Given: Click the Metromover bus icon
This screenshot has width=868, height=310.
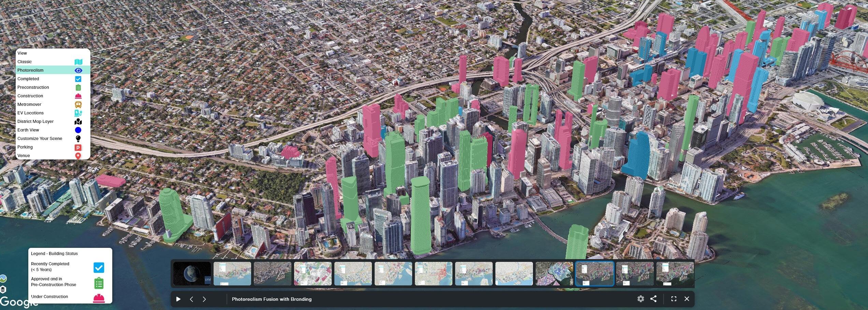Looking at the screenshot, I should [x=78, y=104].
